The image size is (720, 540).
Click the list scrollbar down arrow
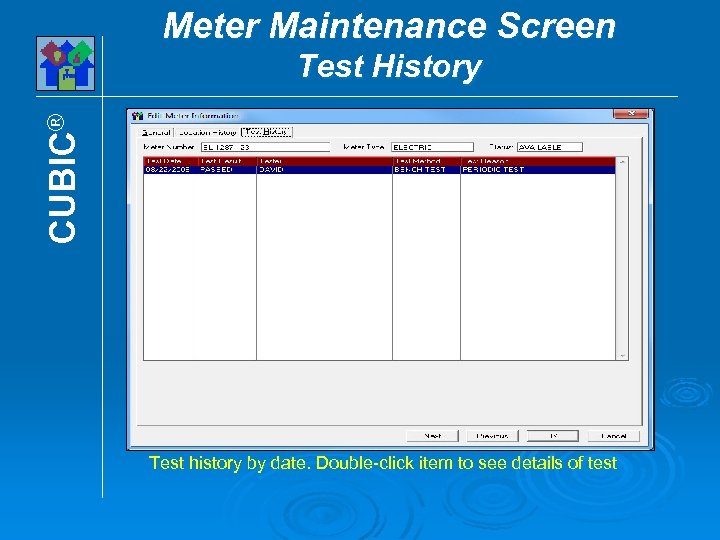coord(622,355)
